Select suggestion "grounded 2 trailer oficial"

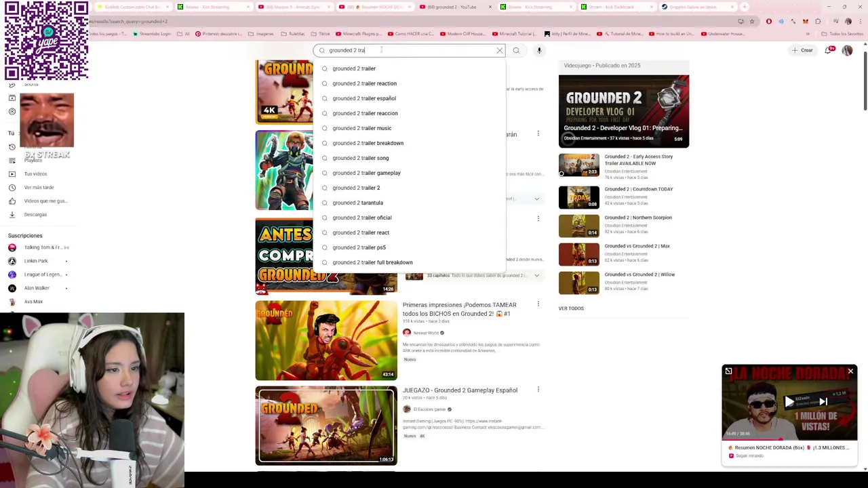[x=410, y=218]
